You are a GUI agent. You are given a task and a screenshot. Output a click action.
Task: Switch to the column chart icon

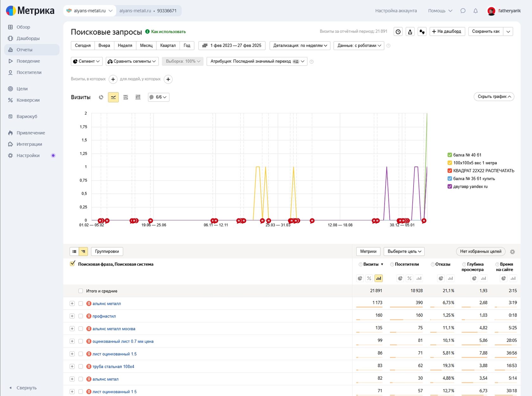138,97
